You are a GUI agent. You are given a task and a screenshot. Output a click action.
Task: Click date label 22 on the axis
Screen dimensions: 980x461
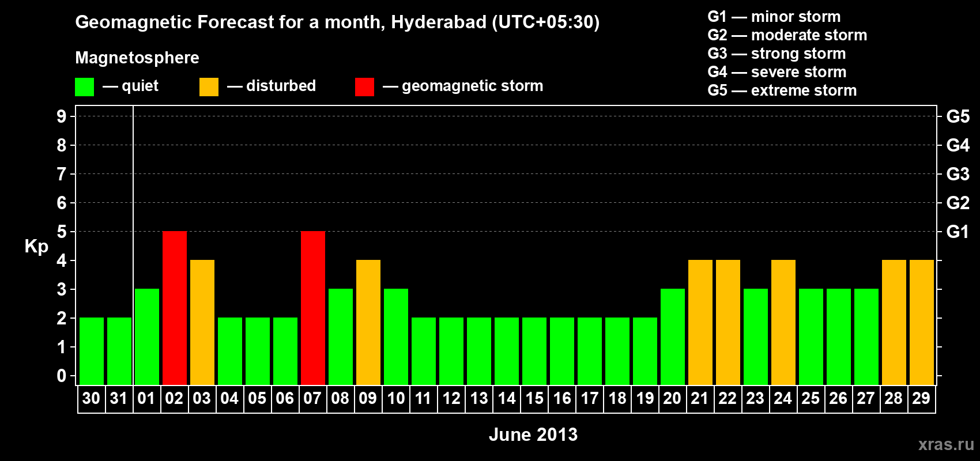coord(728,398)
